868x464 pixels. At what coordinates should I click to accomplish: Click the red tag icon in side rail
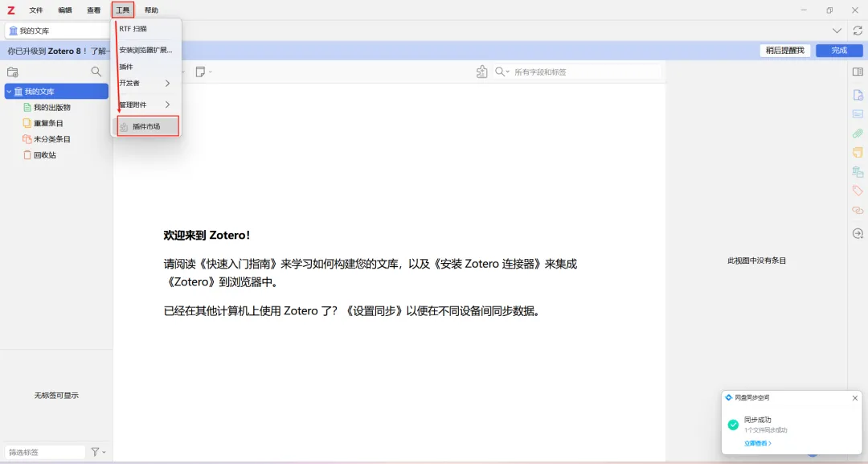click(x=858, y=191)
